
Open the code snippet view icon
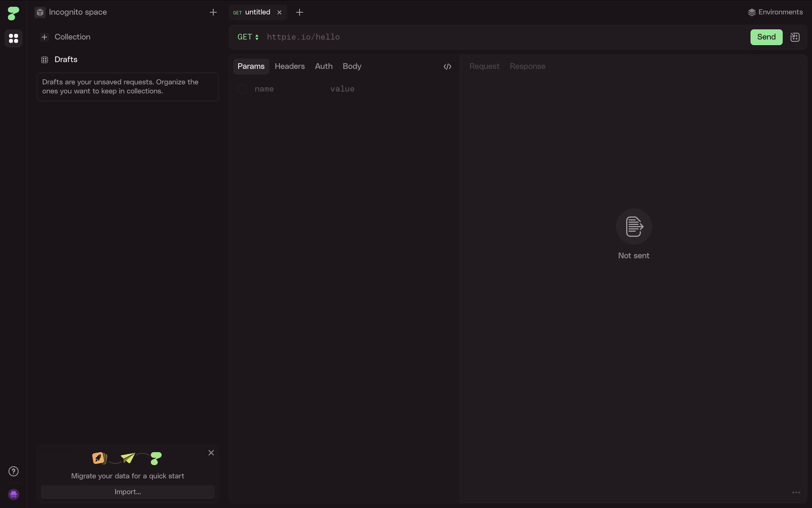(447, 67)
